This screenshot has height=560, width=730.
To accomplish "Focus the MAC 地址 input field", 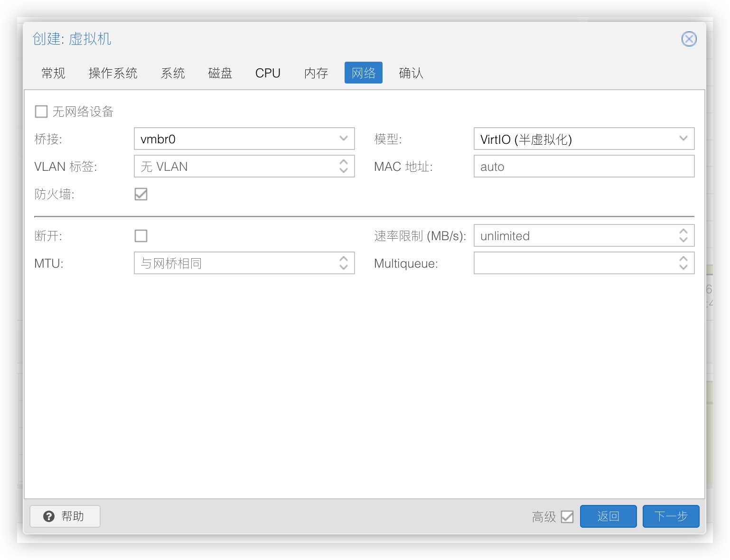I will [x=583, y=167].
